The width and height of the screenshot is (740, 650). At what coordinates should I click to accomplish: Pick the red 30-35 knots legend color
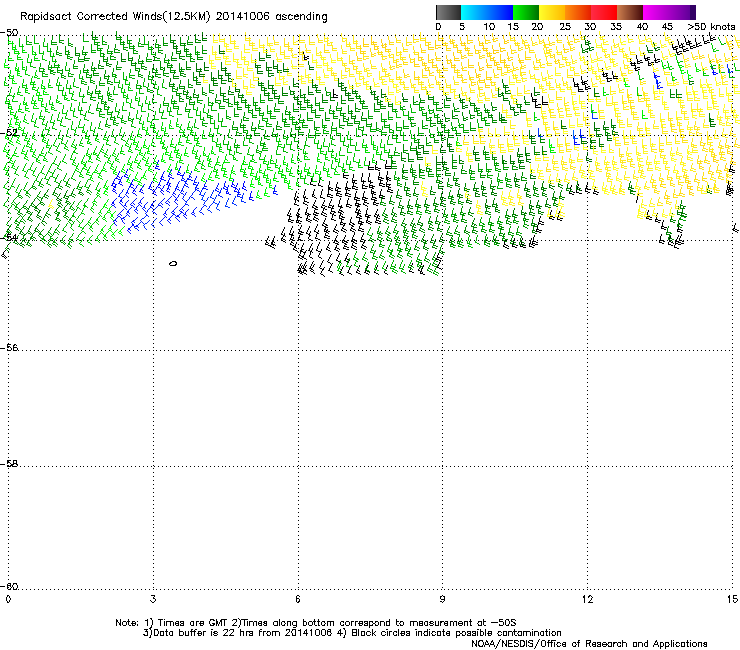pos(604,12)
